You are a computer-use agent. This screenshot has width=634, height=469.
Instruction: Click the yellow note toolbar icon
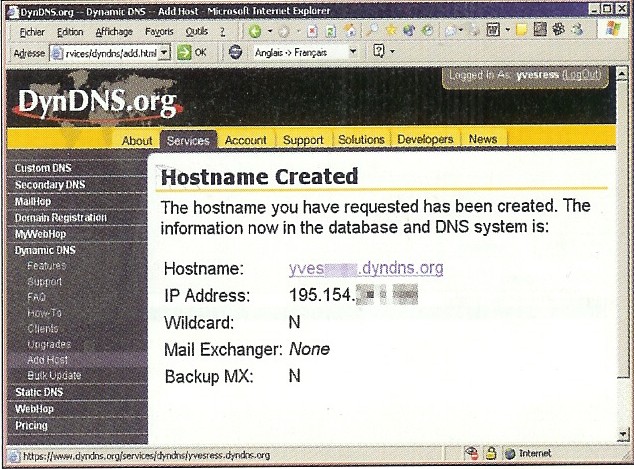521,30
